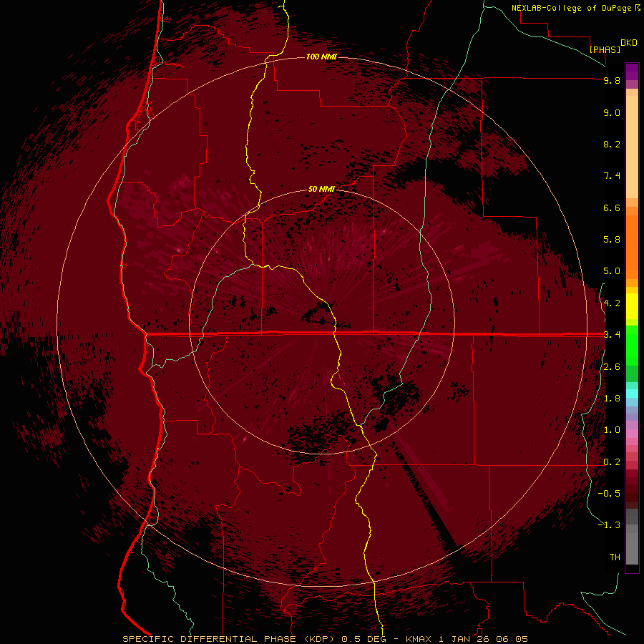Click the 1.0 value on the color scale
This screenshot has width=644, height=644.
click(612, 430)
